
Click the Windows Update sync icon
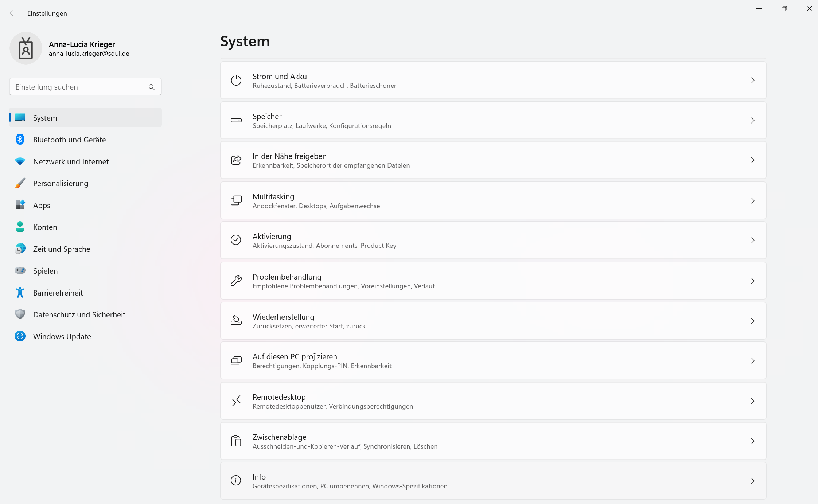pyautogui.click(x=20, y=336)
